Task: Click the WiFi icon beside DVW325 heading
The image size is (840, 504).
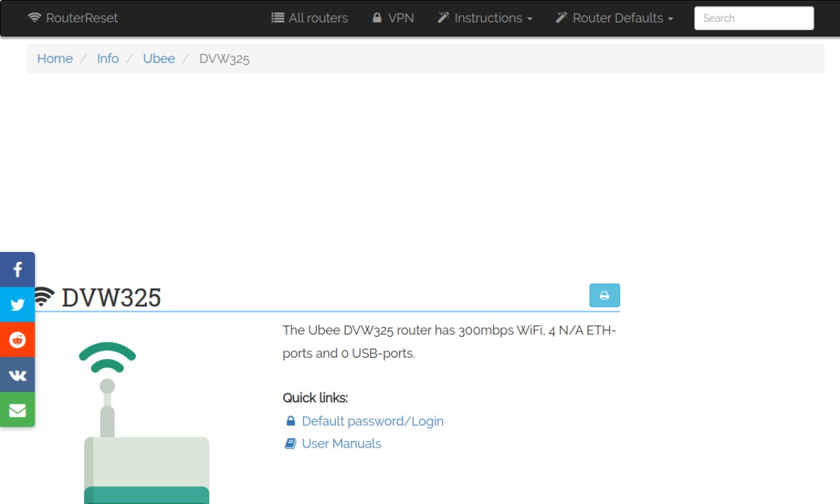Action: (43, 297)
